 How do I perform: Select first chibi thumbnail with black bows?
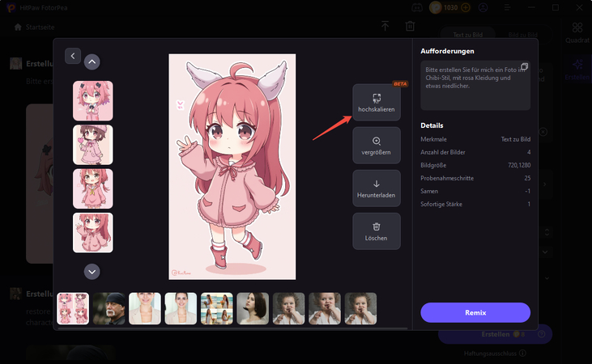pos(93,101)
